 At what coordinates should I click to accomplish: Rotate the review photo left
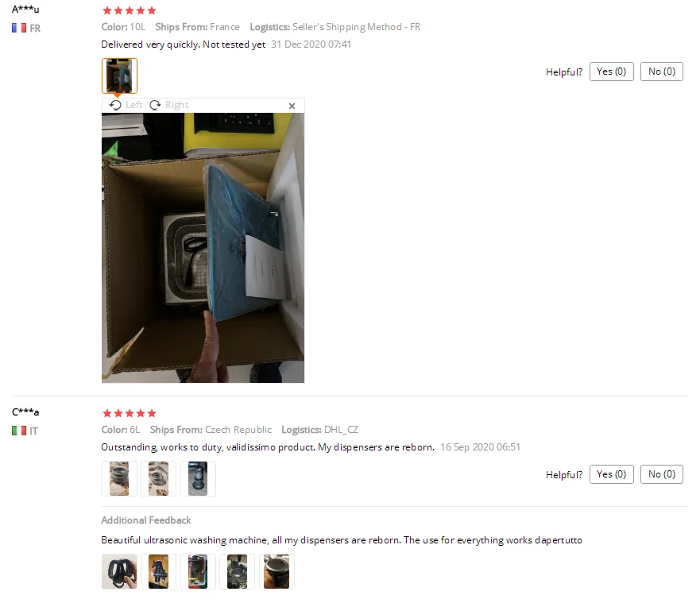[126, 105]
